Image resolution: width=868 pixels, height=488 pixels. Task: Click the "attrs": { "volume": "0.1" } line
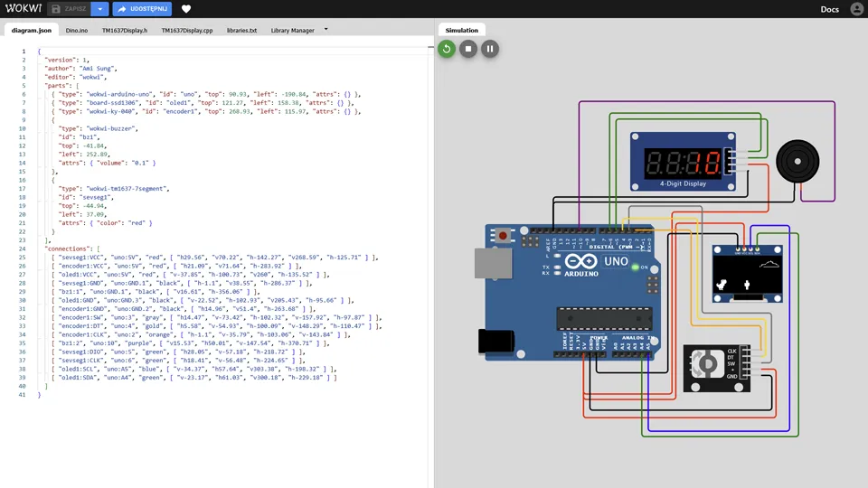tap(108, 164)
